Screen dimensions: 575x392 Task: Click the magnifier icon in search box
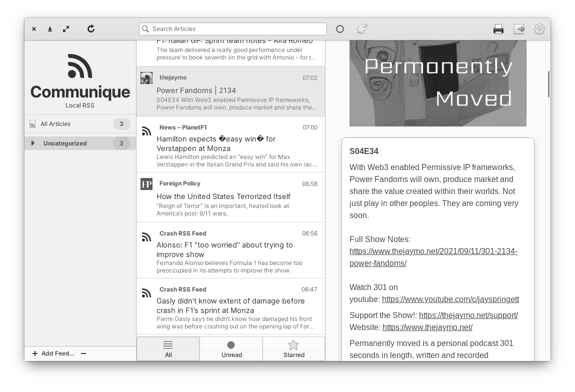(x=145, y=29)
